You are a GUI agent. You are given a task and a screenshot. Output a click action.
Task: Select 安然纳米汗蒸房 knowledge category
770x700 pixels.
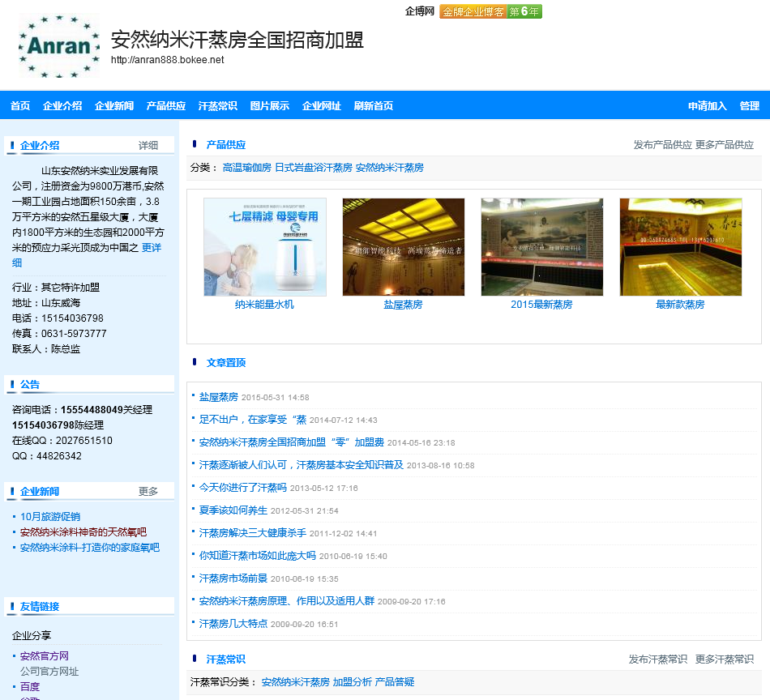(x=296, y=682)
